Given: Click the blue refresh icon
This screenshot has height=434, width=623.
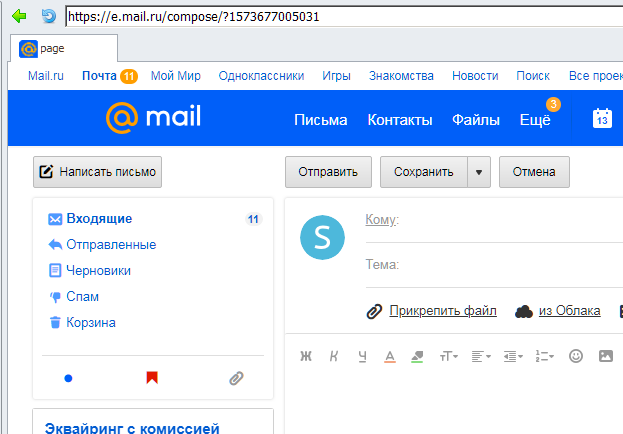Looking at the screenshot, I should coord(49,16).
